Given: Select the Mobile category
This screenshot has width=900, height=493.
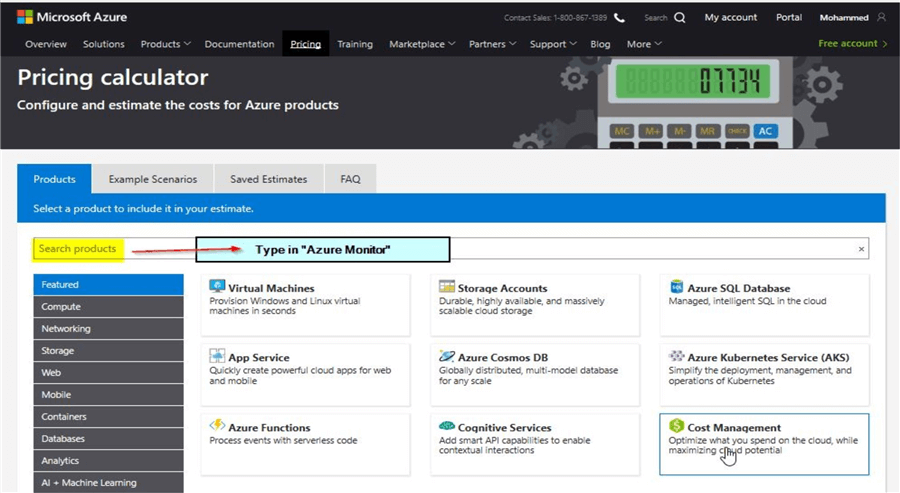Looking at the screenshot, I should click(x=108, y=395).
